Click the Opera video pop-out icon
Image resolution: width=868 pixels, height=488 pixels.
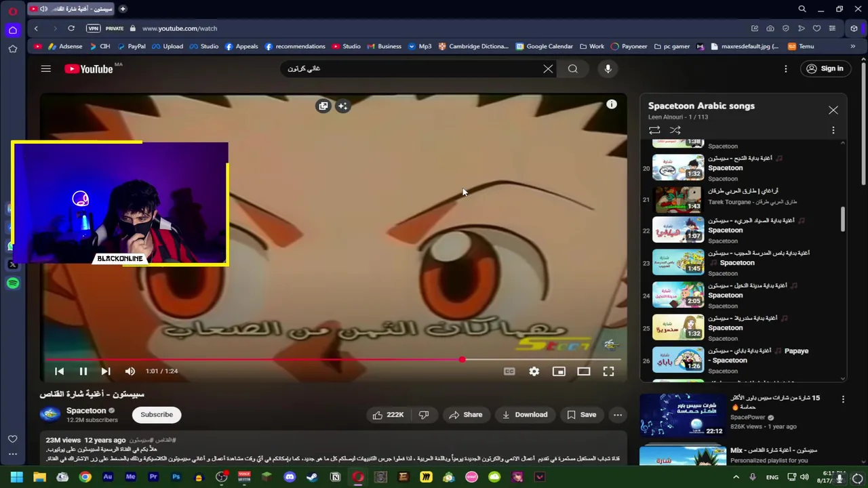pyautogui.click(x=323, y=106)
